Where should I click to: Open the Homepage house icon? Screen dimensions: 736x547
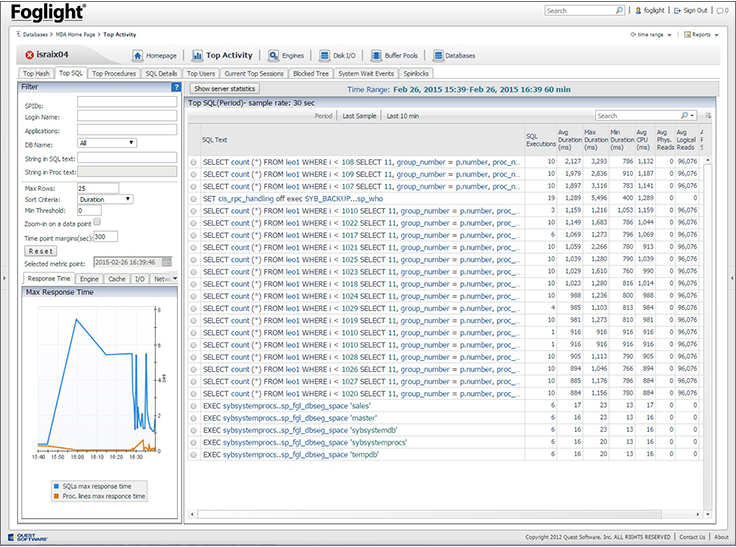pos(138,55)
